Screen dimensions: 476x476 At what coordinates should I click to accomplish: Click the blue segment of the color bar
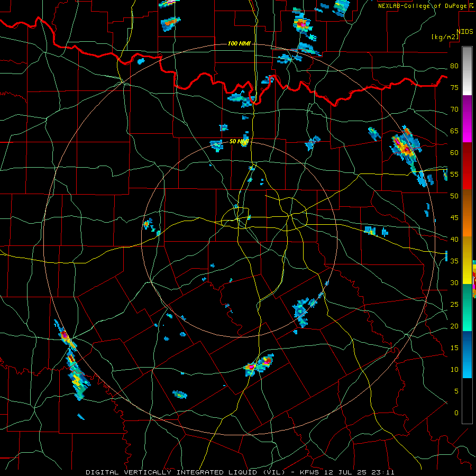coord(467,354)
